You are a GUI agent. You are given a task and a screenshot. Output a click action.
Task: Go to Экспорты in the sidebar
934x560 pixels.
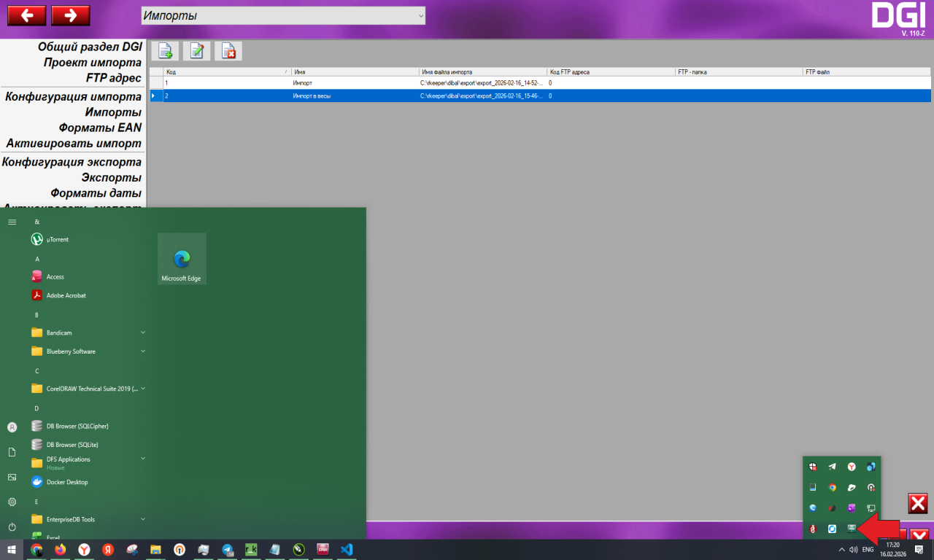(x=111, y=177)
